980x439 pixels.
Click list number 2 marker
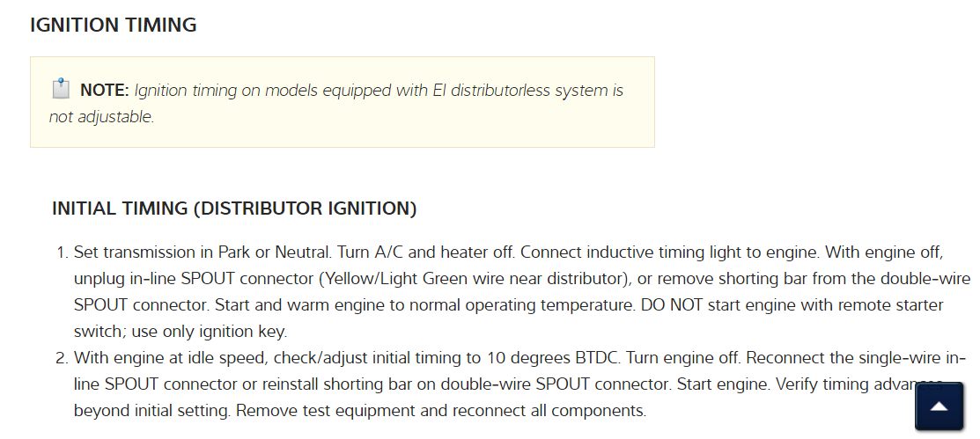[63, 358]
